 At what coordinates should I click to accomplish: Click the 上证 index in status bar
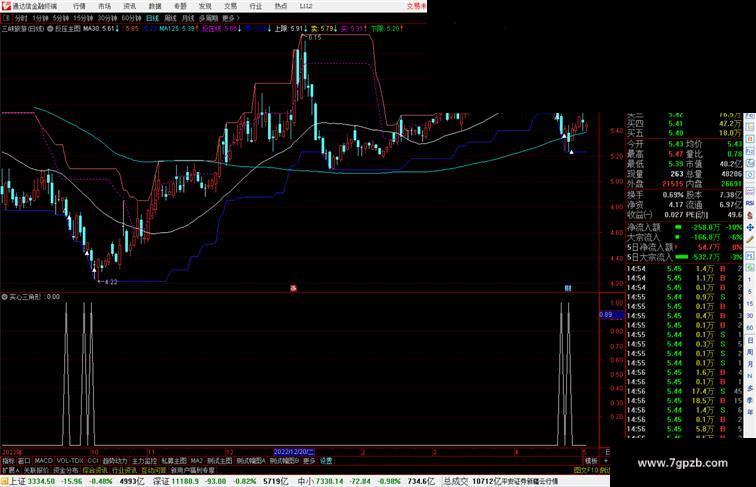pos(17,481)
